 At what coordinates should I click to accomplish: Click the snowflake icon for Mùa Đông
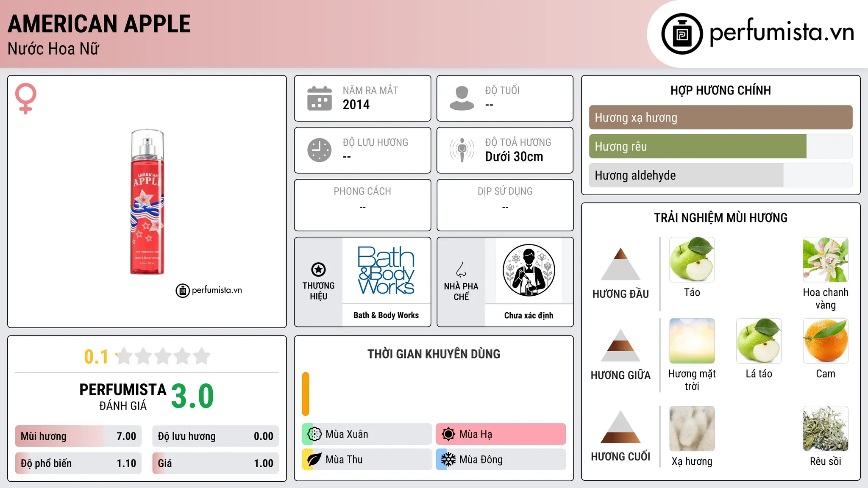pyautogui.click(x=448, y=460)
